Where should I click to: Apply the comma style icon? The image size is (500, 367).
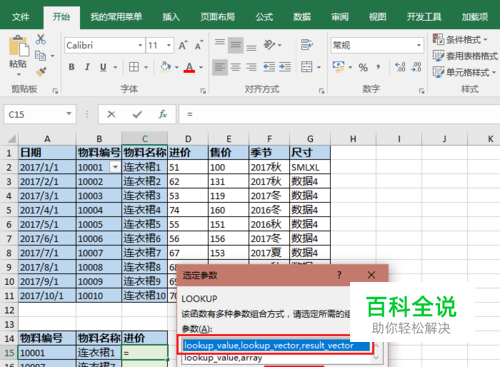pyautogui.click(x=378, y=67)
